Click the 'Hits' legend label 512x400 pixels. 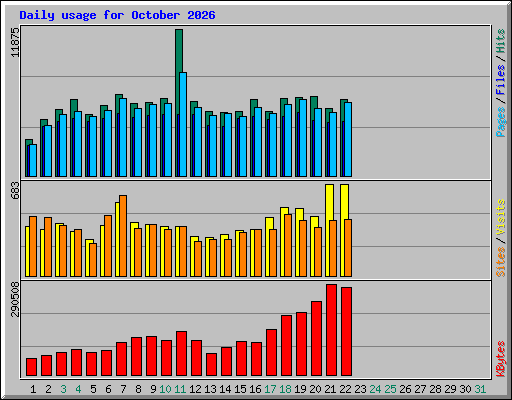(501, 41)
